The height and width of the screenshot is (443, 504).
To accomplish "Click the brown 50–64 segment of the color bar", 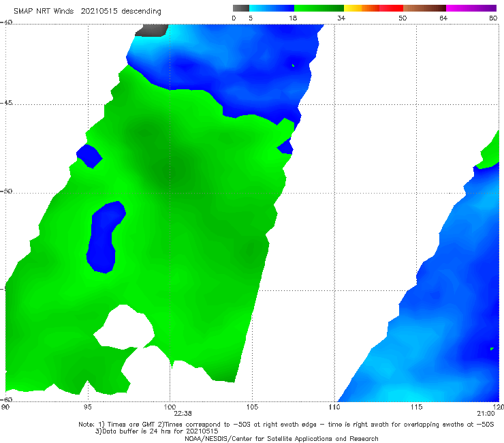I will [424, 8].
